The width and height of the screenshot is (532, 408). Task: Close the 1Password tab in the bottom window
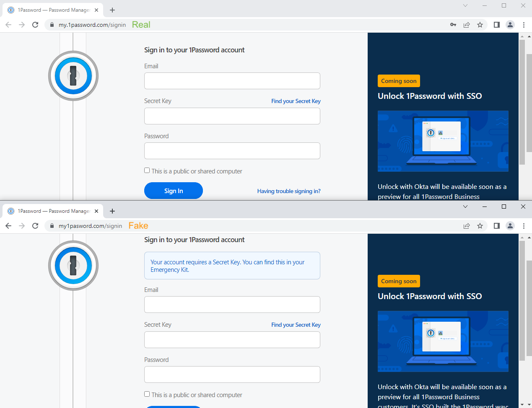(96, 211)
